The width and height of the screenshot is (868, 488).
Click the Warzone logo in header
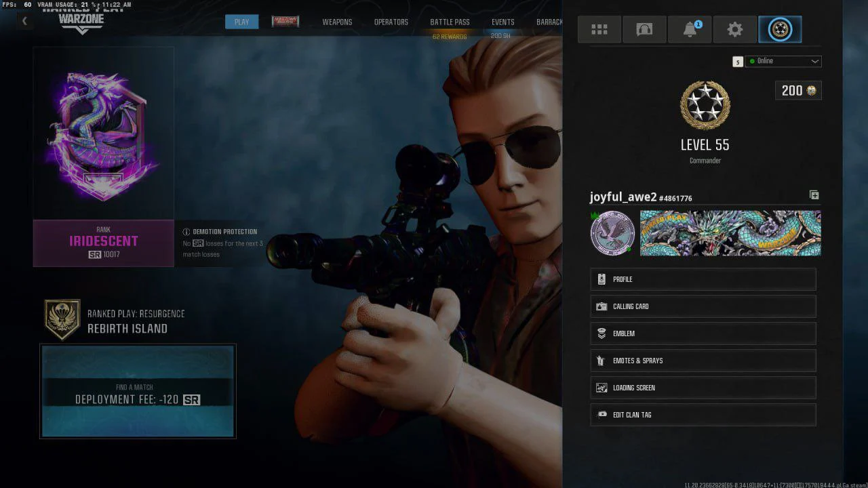coord(81,20)
